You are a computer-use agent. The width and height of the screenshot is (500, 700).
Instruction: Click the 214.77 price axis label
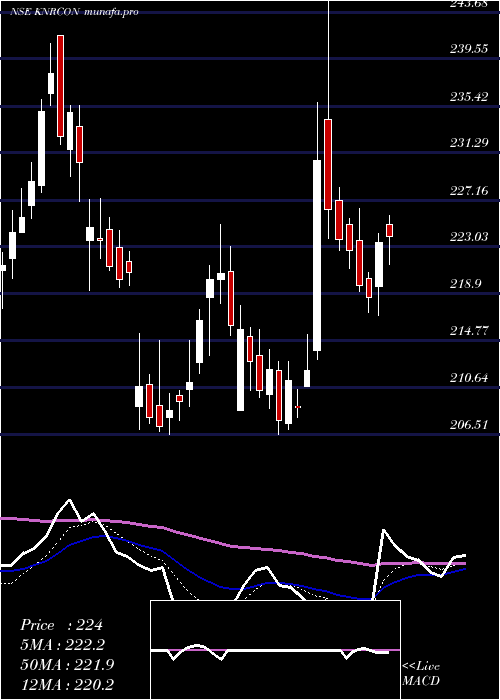(x=468, y=330)
